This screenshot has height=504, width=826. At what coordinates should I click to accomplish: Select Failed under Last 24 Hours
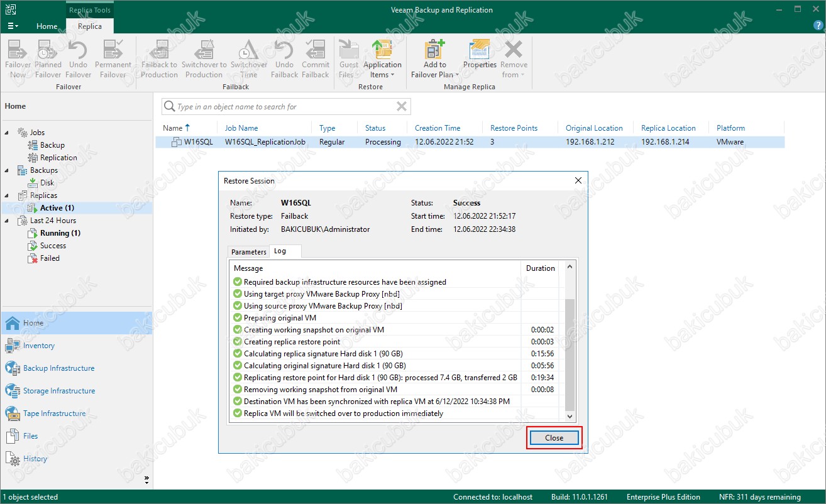(50, 258)
